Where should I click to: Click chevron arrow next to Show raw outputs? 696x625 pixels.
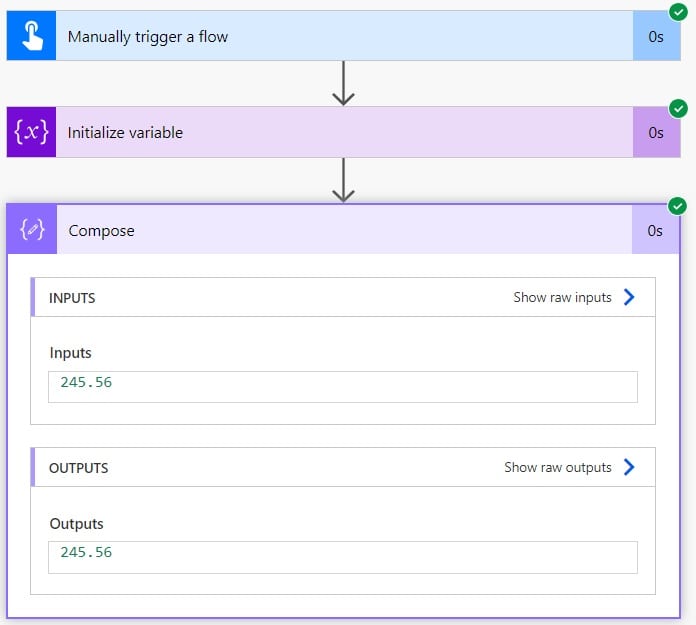click(629, 467)
